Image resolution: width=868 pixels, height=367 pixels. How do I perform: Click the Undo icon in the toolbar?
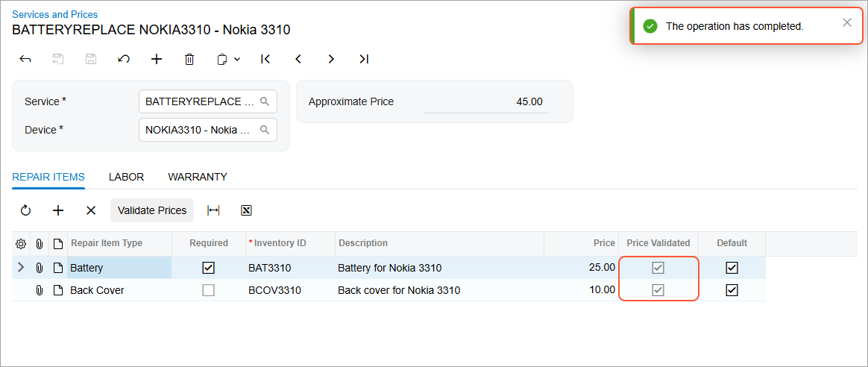(124, 59)
